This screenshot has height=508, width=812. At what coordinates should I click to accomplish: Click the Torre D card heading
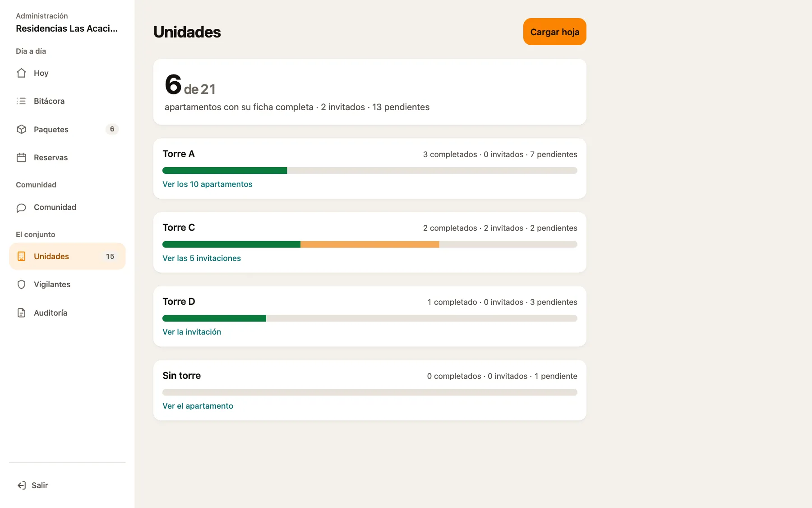point(179,302)
